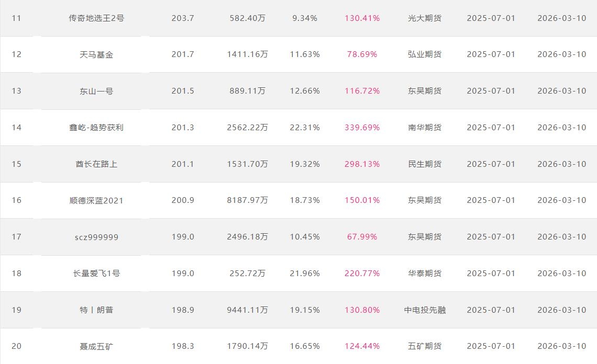The image size is (597, 364).
Task: Select the 长量爱飞1号 account name
Action: 96,274
